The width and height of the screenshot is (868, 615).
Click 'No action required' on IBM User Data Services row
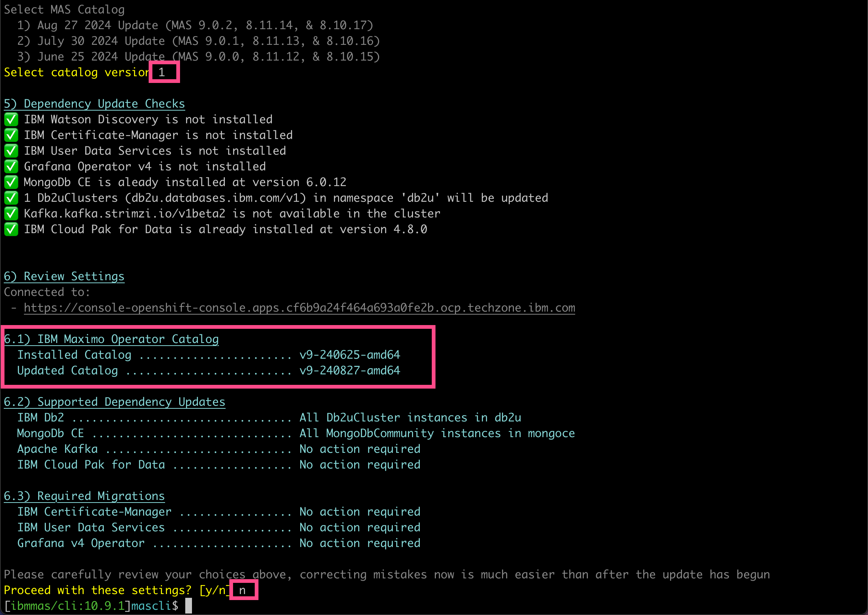tap(360, 528)
